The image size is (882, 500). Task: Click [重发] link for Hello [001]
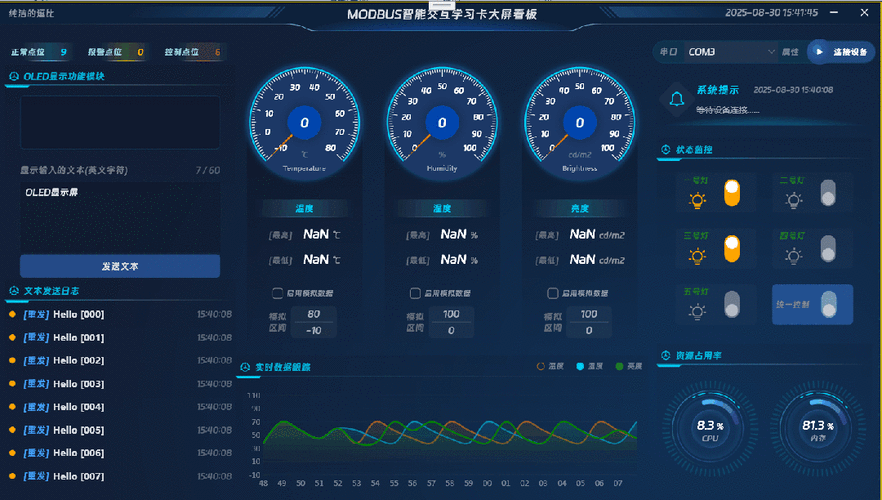pos(37,337)
